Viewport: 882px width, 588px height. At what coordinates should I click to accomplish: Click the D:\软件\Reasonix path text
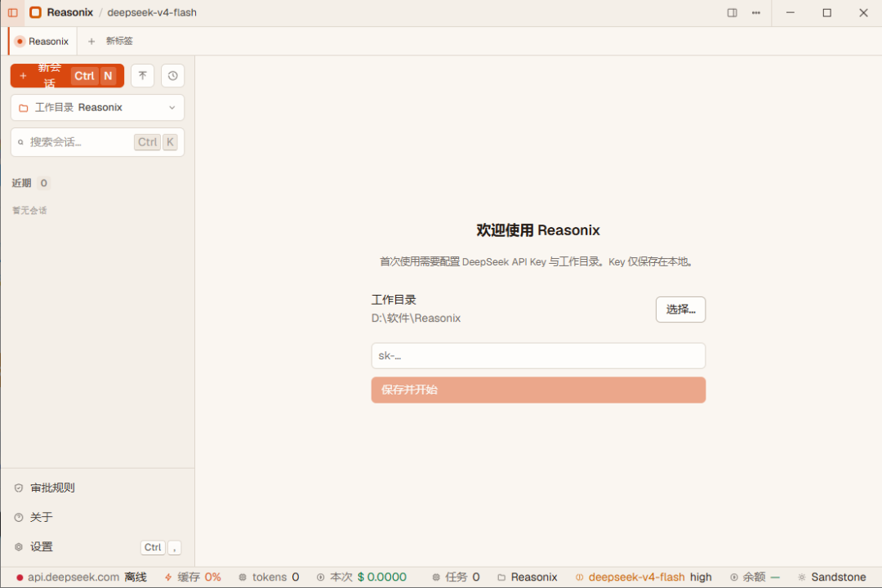[416, 318]
